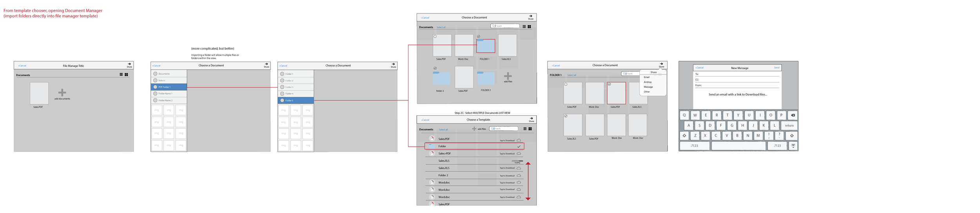980x213 pixels.
Task: Uncheck the red-outlined Sales.PDF in FOLDER 1 screen
Action: (609, 84)
